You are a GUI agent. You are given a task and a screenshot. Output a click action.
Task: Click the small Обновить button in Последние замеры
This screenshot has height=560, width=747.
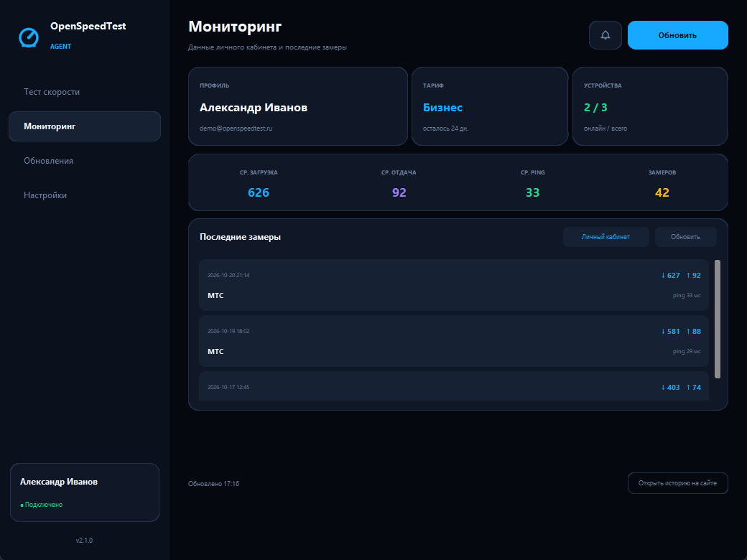click(685, 237)
